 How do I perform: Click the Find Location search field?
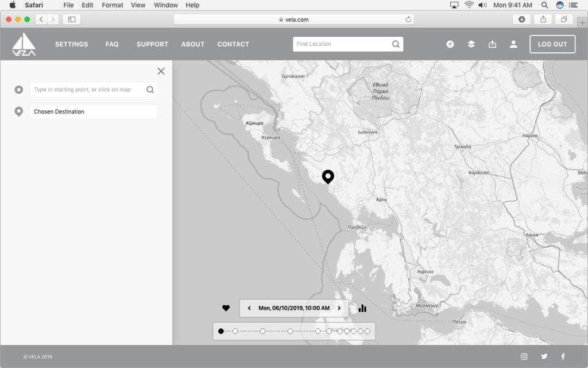click(x=342, y=44)
